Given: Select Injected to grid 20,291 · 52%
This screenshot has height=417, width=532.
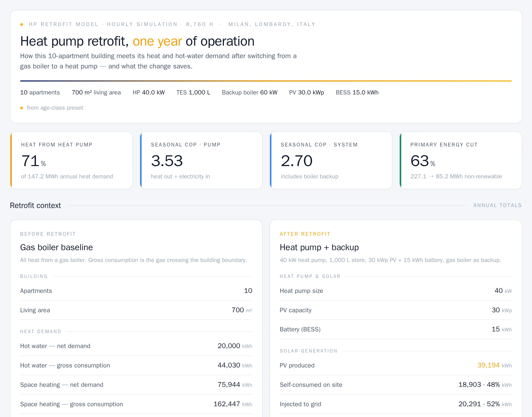Looking at the screenshot, I should point(485,404).
